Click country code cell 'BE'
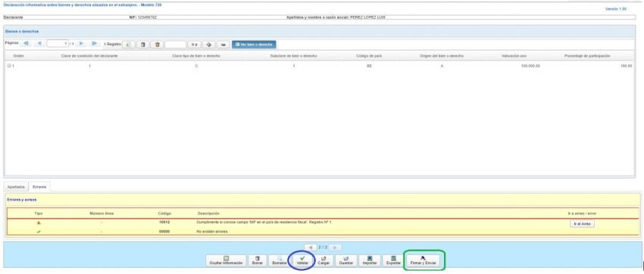The width and height of the screenshot is (644, 274). [369, 66]
